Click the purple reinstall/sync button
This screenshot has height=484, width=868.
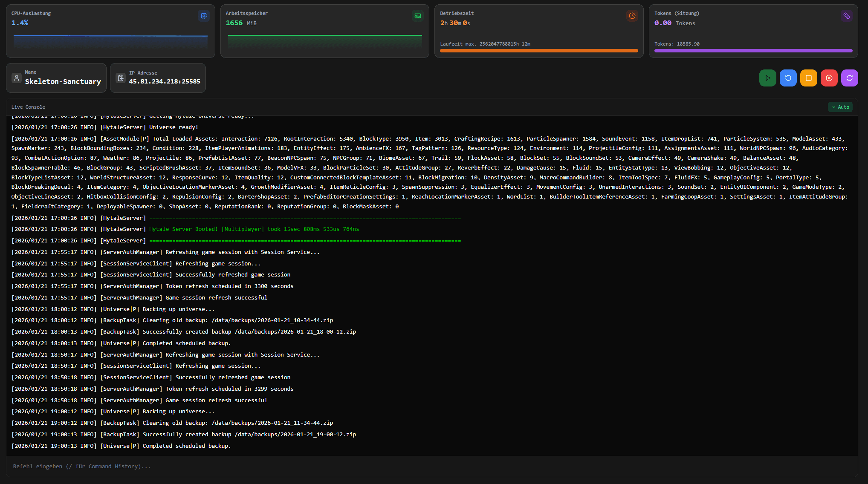click(x=849, y=78)
